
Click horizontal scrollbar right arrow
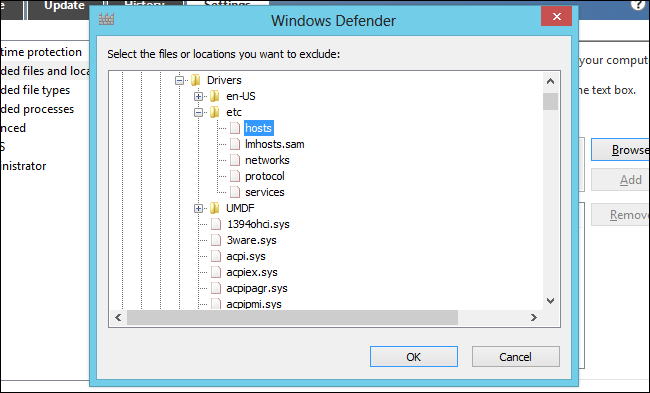click(x=534, y=318)
